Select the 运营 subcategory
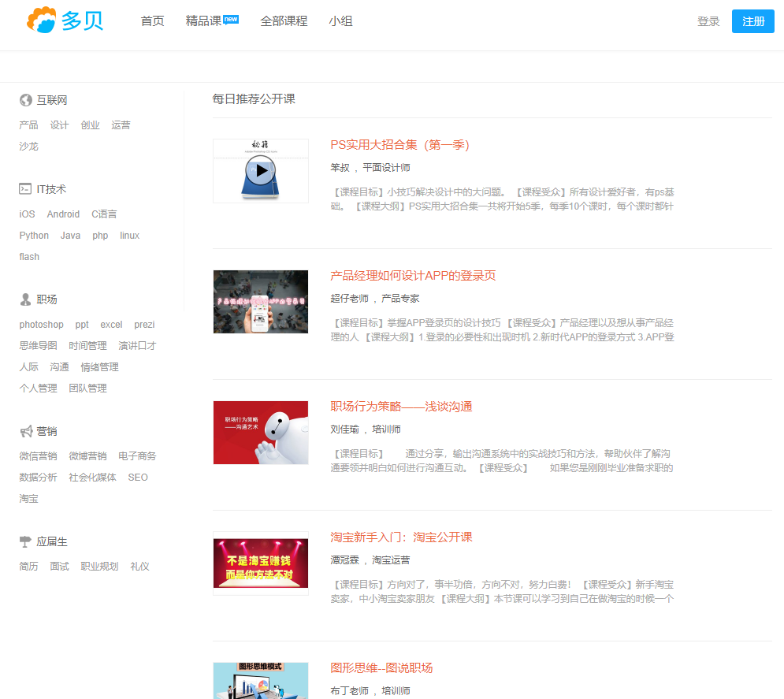This screenshot has width=784, height=699. click(121, 125)
